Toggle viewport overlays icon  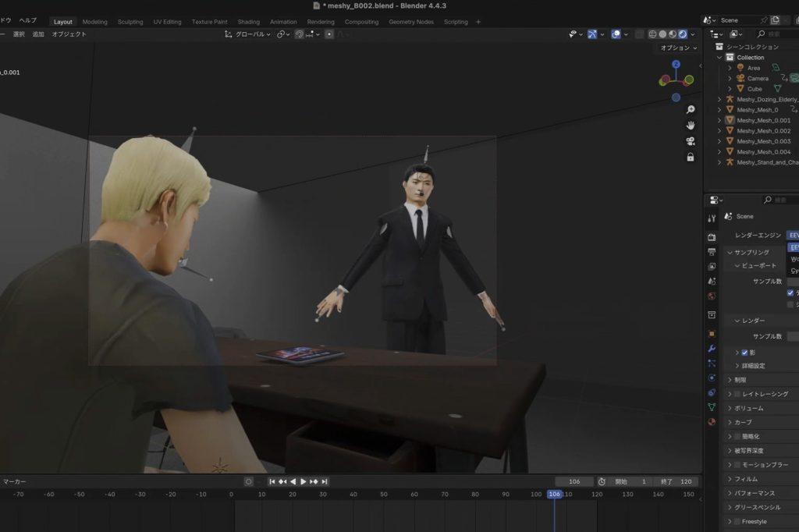coord(616,34)
